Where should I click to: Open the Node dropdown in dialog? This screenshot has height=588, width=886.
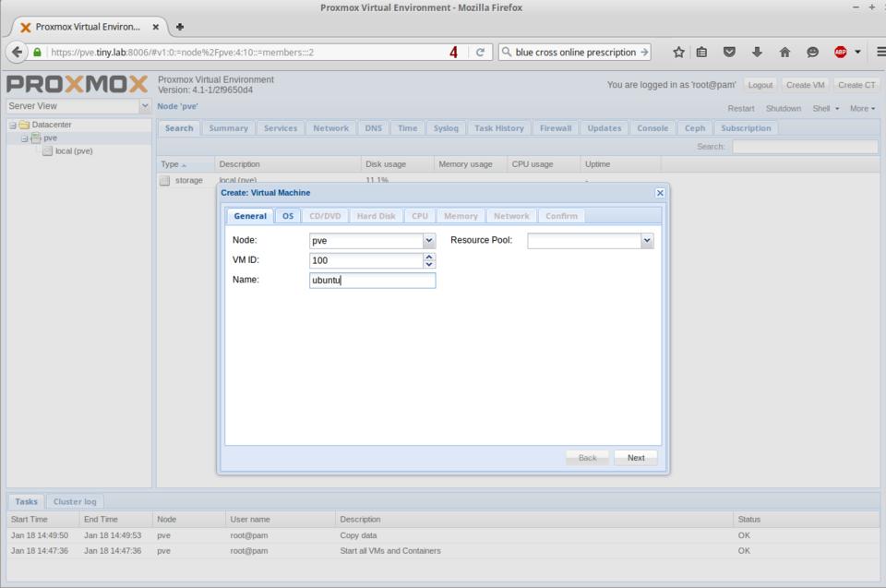click(x=428, y=240)
